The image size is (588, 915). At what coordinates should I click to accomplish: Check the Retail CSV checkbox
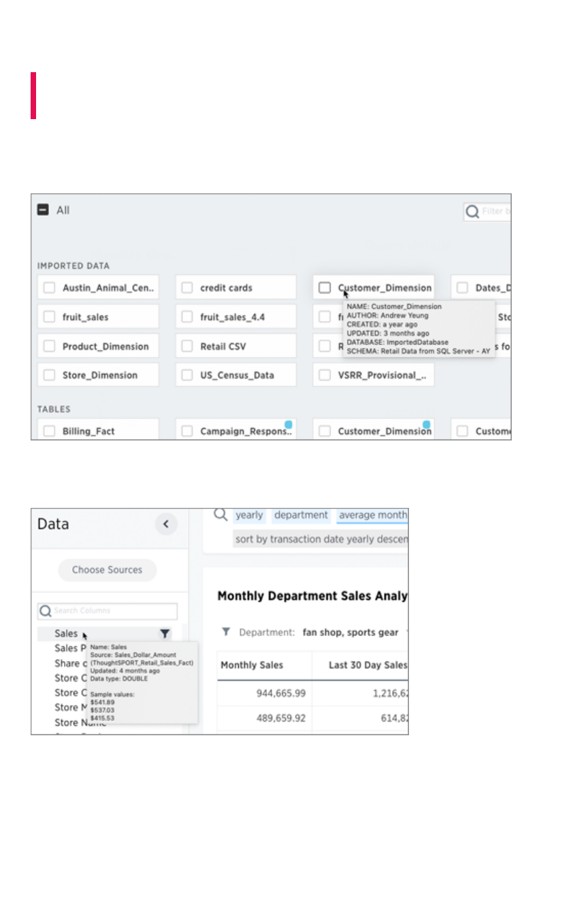coord(186,346)
